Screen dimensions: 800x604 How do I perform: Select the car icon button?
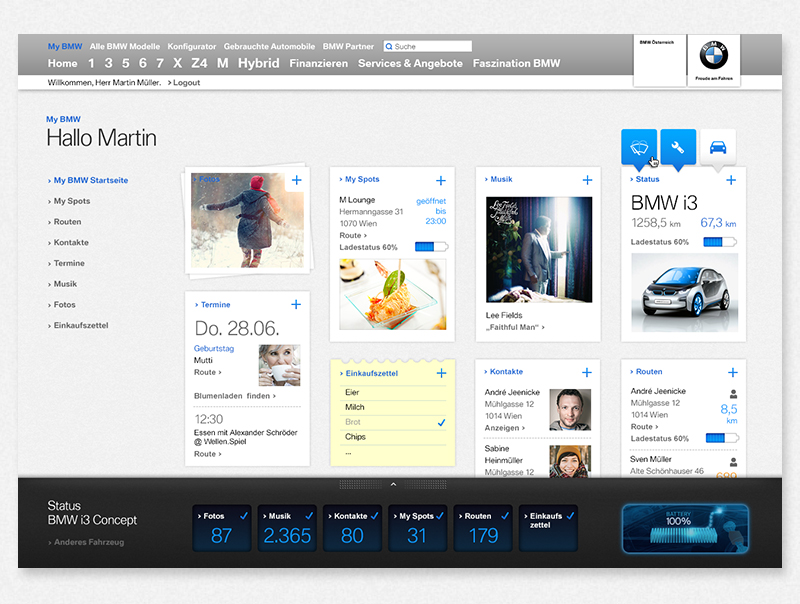718,147
